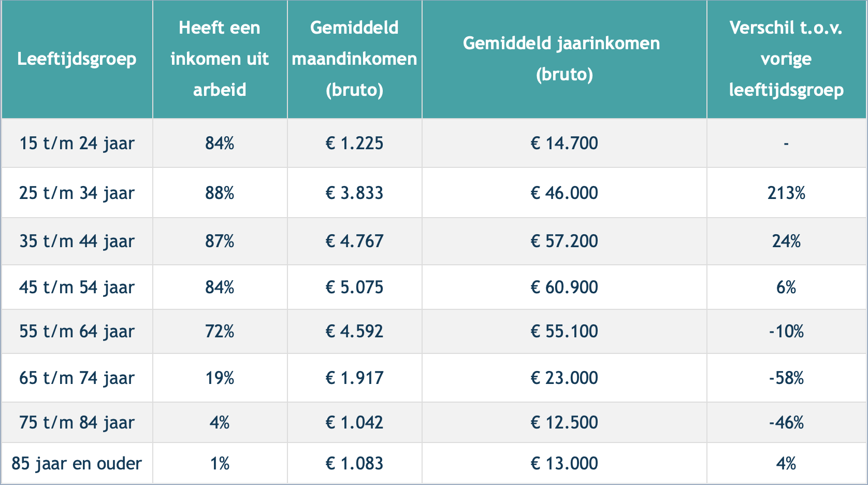Click the Gemiddeld jaarinkomen (bruto) header

point(564,59)
